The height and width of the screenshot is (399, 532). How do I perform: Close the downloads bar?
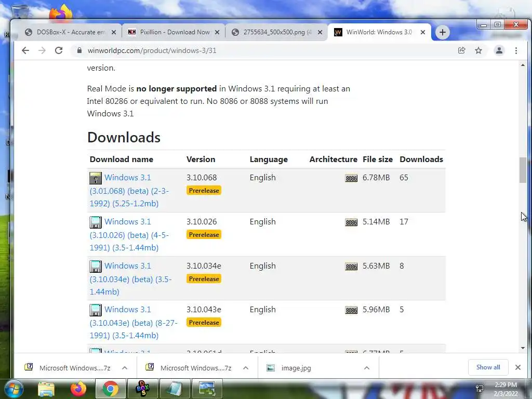518,367
